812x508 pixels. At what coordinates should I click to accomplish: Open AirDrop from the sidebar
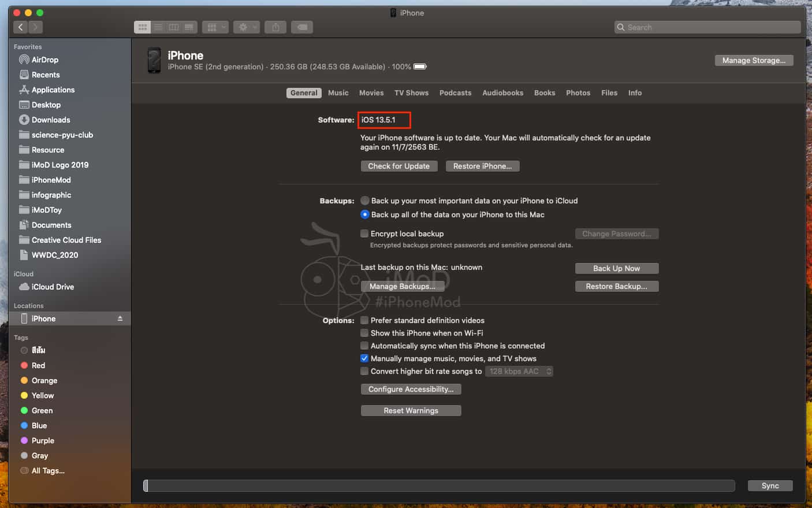pyautogui.click(x=44, y=60)
